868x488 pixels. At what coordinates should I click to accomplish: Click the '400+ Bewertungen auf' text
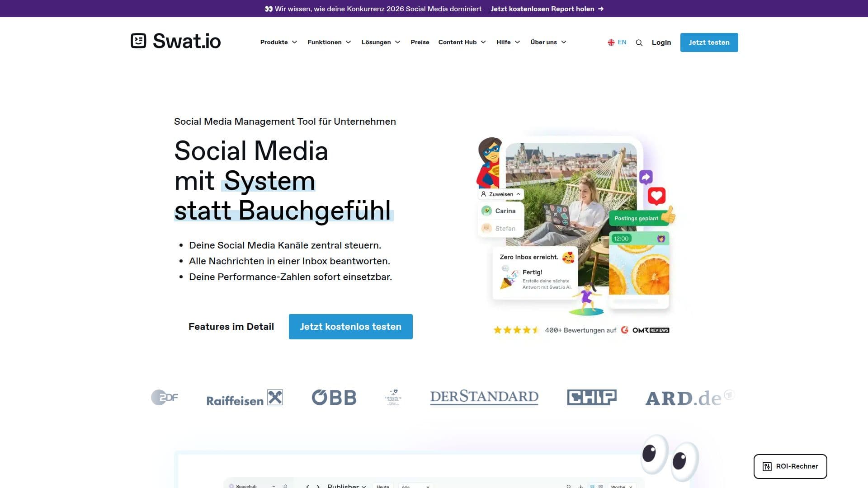(580, 330)
